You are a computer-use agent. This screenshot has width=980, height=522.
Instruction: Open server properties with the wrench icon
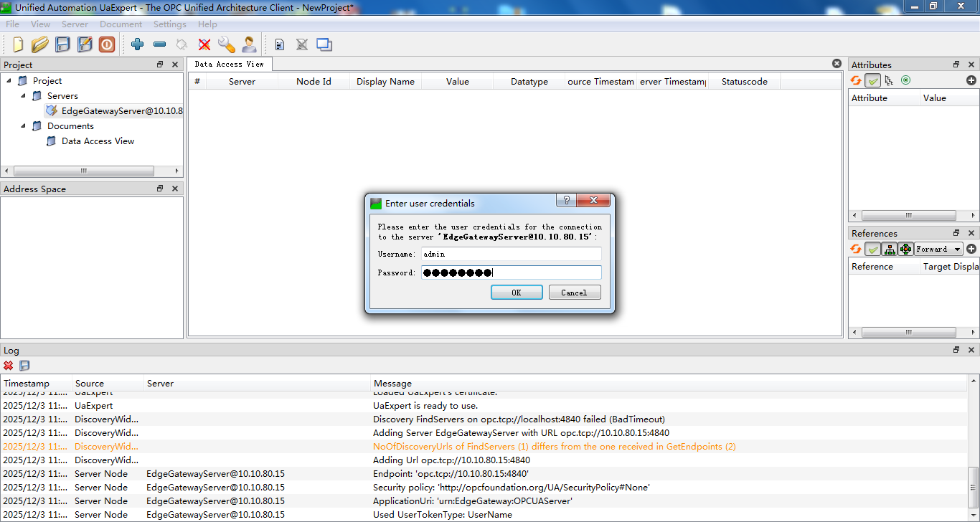(227, 44)
